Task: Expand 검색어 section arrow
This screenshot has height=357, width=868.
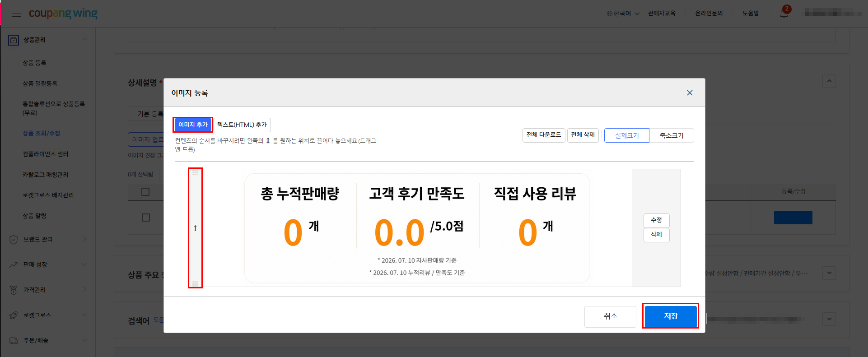Action: coord(829,319)
